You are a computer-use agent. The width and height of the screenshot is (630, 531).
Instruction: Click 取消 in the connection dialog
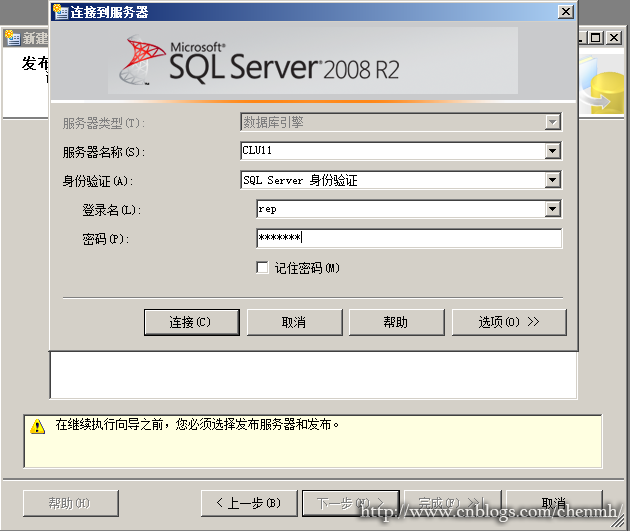[294, 322]
